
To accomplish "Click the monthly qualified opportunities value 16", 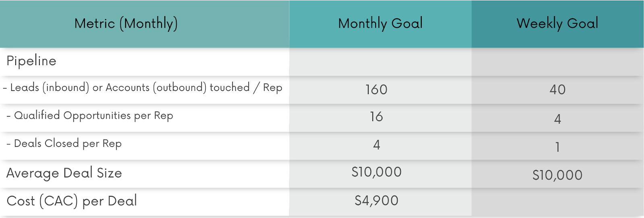I will click(x=376, y=117).
